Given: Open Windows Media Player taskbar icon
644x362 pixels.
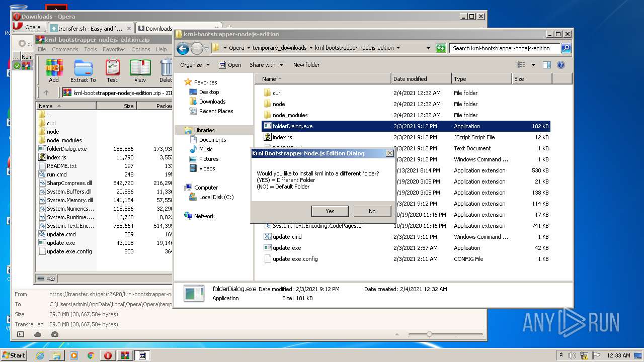Looking at the screenshot, I should 74,355.
